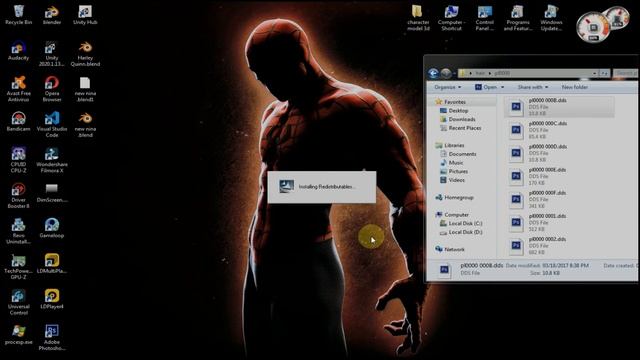This screenshot has height=360, width=640.
Task: Launch LDPlayer4 desktop shortcut
Action: (52, 299)
